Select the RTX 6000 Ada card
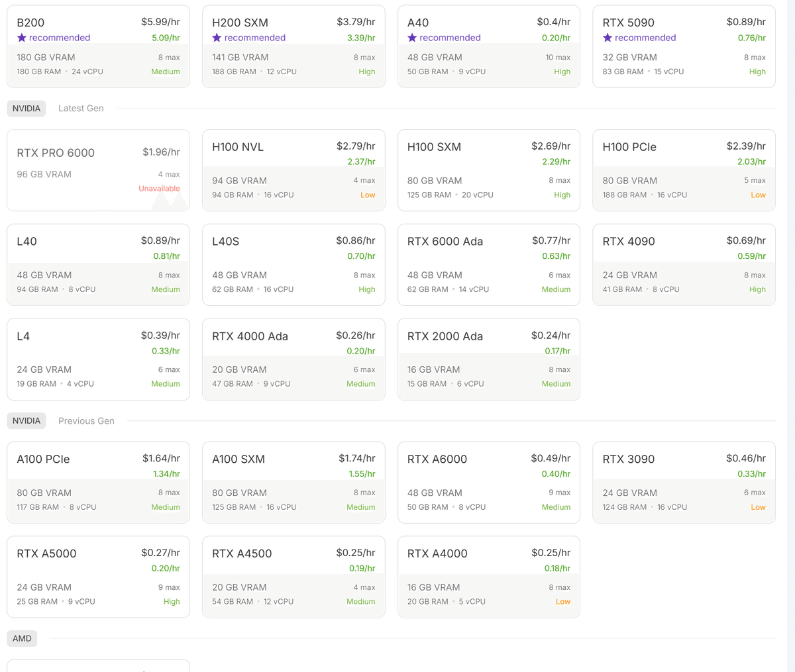The image size is (795, 672). 488,265
